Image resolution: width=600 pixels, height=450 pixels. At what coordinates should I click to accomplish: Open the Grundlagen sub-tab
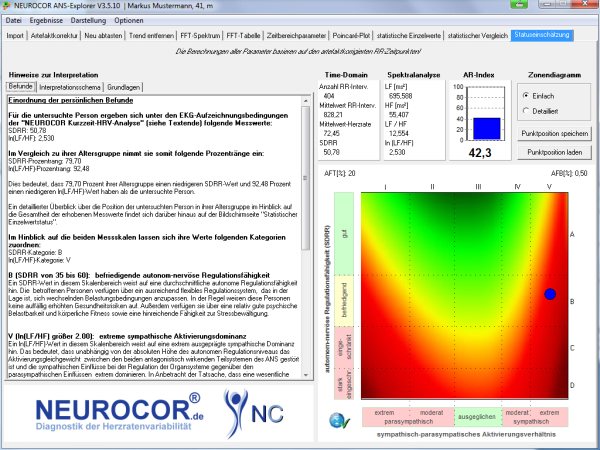(x=123, y=87)
